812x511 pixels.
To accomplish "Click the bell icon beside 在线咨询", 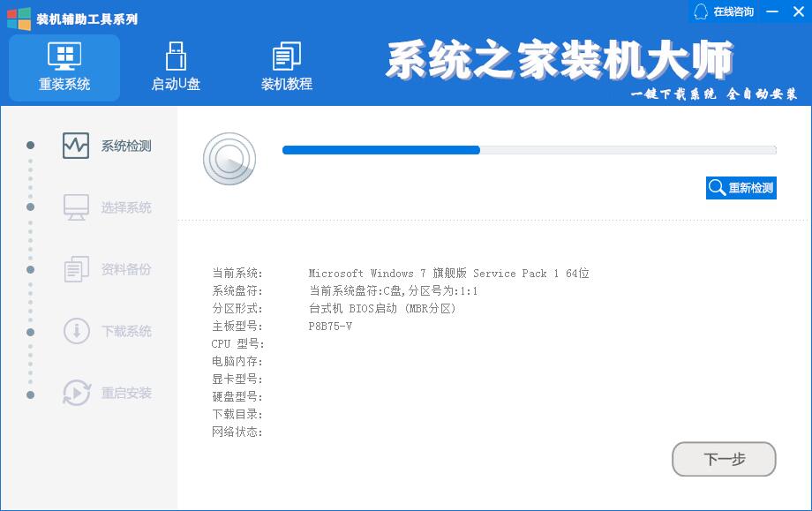I will [x=700, y=11].
